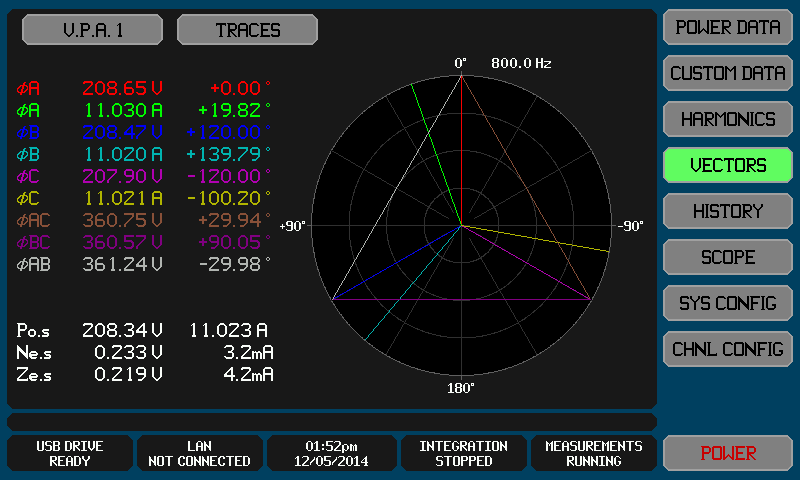Viewport: 800px width, 480px height.
Task: Switch to the CUSTOM DATA view
Action: (728, 74)
